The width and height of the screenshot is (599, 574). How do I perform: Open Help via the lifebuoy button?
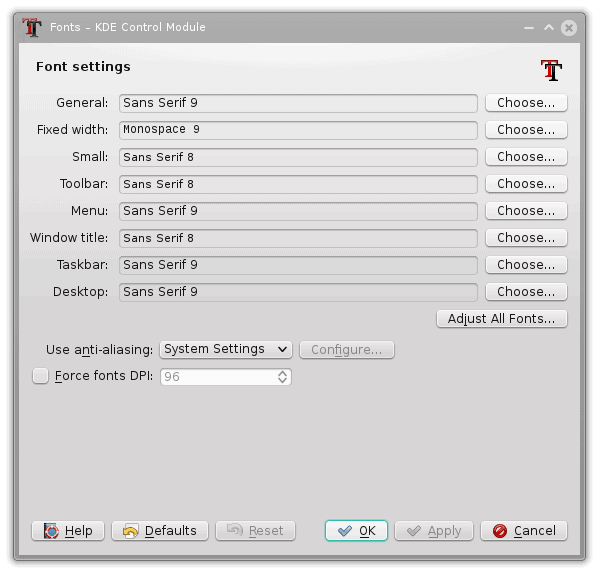point(68,531)
